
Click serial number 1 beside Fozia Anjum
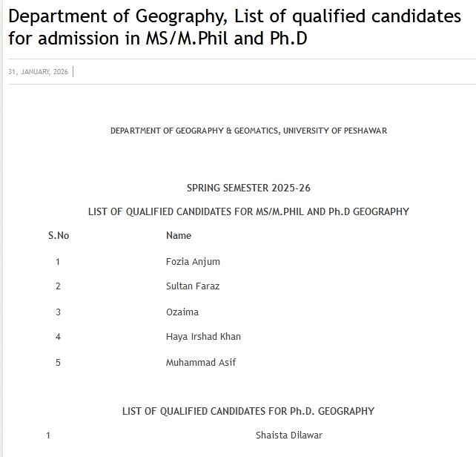point(58,261)
